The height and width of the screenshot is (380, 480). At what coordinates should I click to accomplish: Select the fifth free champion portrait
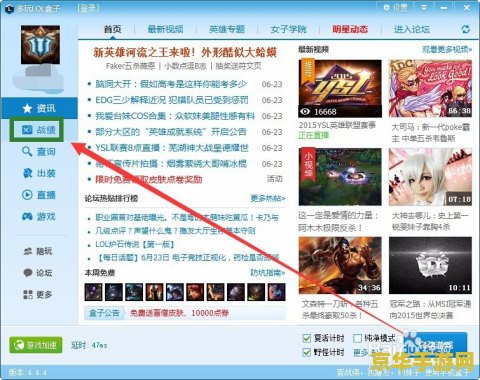click(175, 292)
